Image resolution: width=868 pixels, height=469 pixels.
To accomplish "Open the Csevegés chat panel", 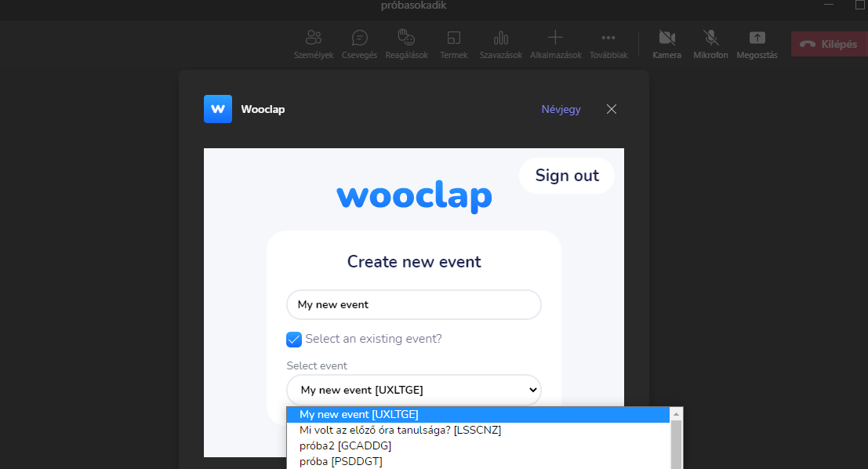I will click(359, 44).
